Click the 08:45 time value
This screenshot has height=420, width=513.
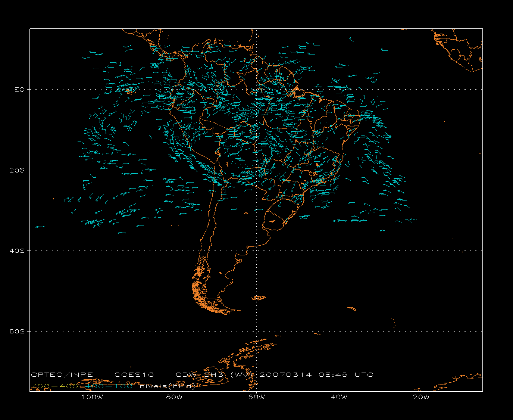[333, 375]
